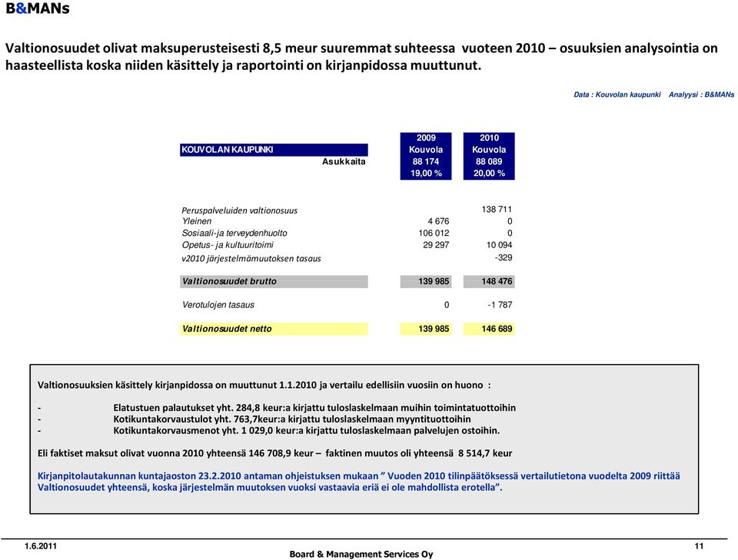738x560 pixels.
Task: Click the Sosiaali-ja terveydenhuolto row label
Action: click(234, 233)
